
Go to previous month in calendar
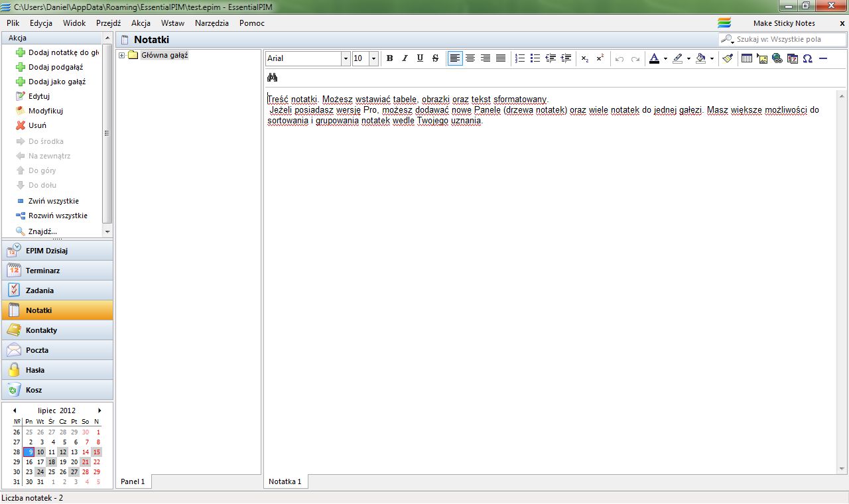(15, 410)
